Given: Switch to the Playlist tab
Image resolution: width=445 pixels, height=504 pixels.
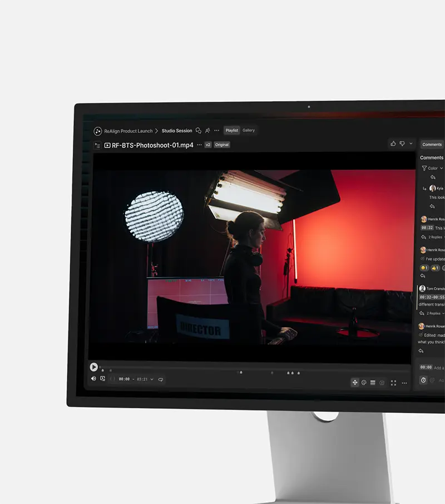Looking at the screenshot, I should (231, 130).
